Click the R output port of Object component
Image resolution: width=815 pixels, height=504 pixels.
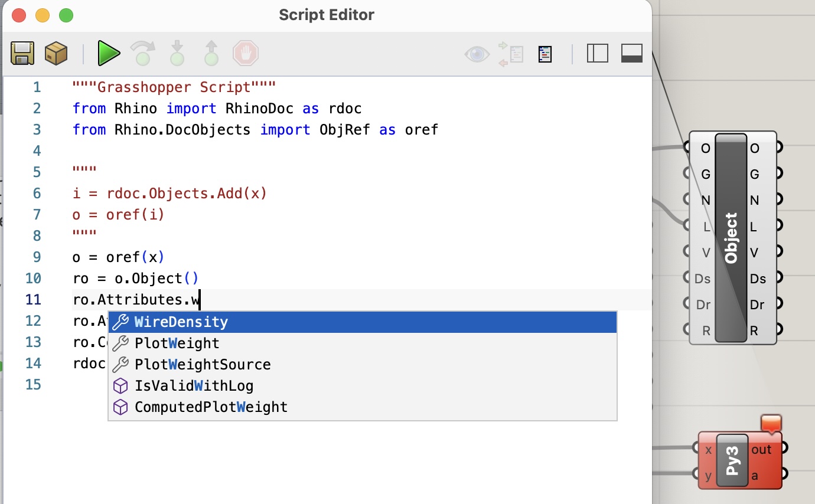coord(779,329)
